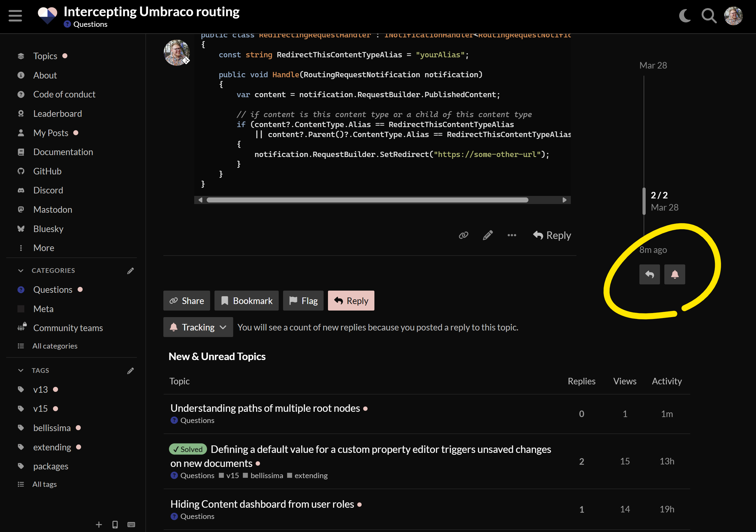Show more post actions ellipsis
This screenshot has height=532, width=756.
tap(512, 235)
